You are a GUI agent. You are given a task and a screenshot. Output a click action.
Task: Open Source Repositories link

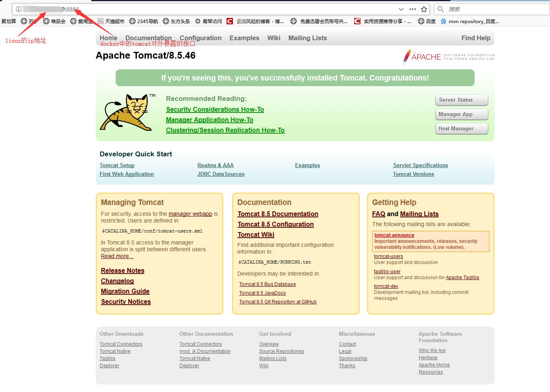(282, 352)
